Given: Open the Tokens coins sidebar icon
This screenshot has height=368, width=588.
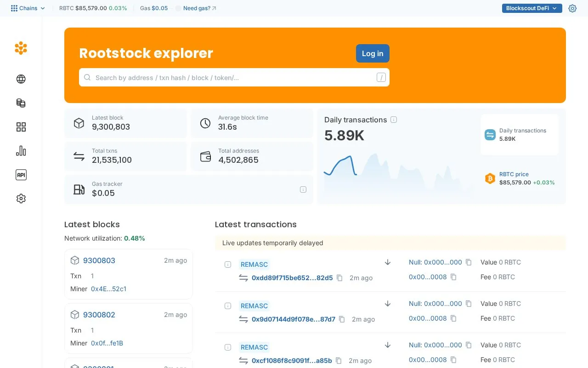Looking at the screenshot, I should tap(21, 103).
